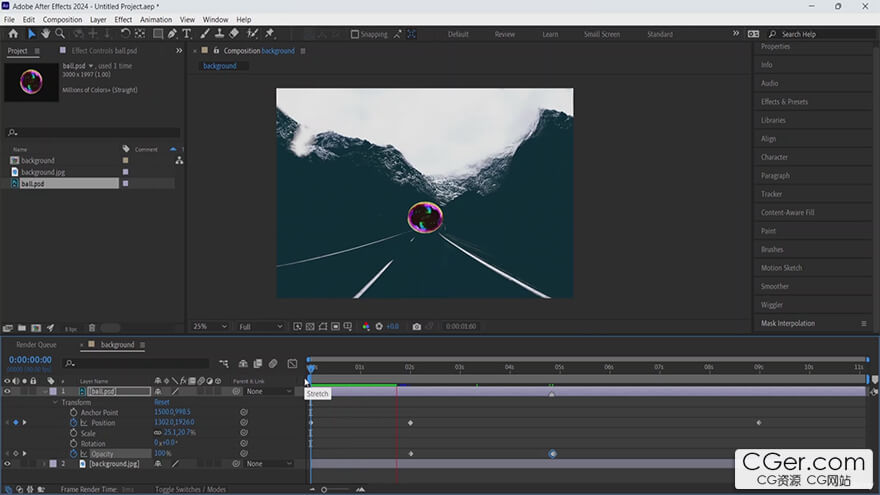
Task: Pick the Pen tool in toolbar
Action: pyautogui.click(x=172, y=34)
